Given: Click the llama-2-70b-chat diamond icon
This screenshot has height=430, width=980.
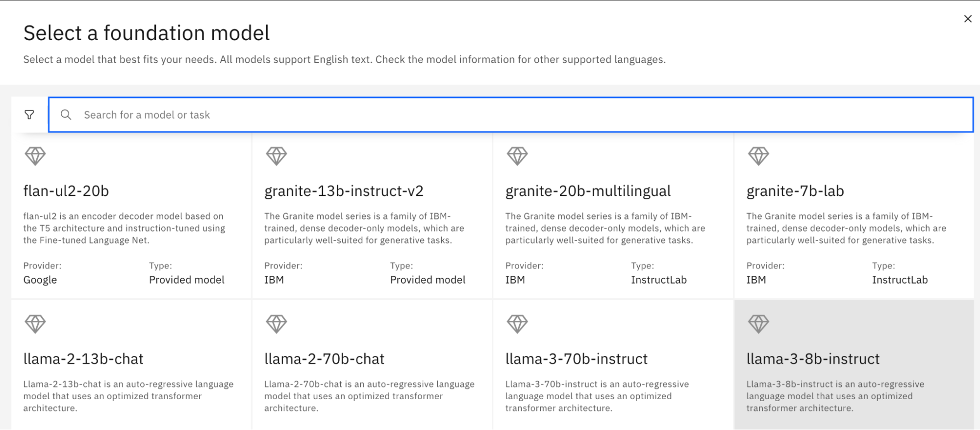Looking at the screenshot, I should click(276, 324).
